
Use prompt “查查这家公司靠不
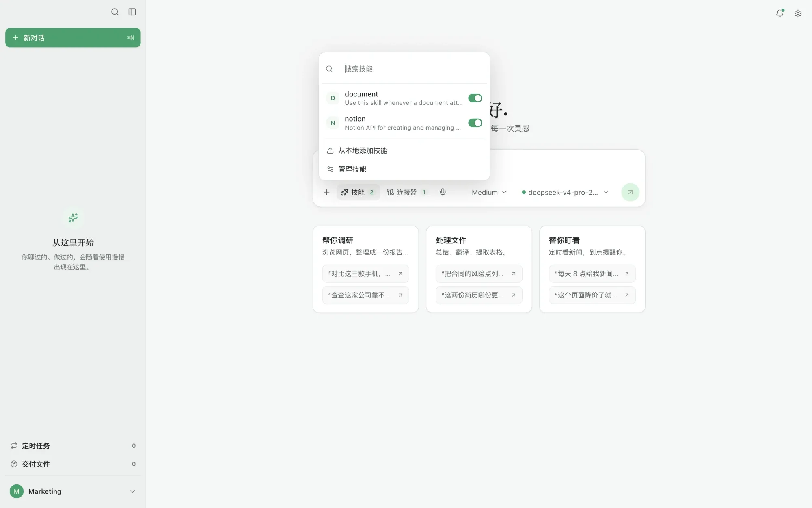tap(365, 295)
